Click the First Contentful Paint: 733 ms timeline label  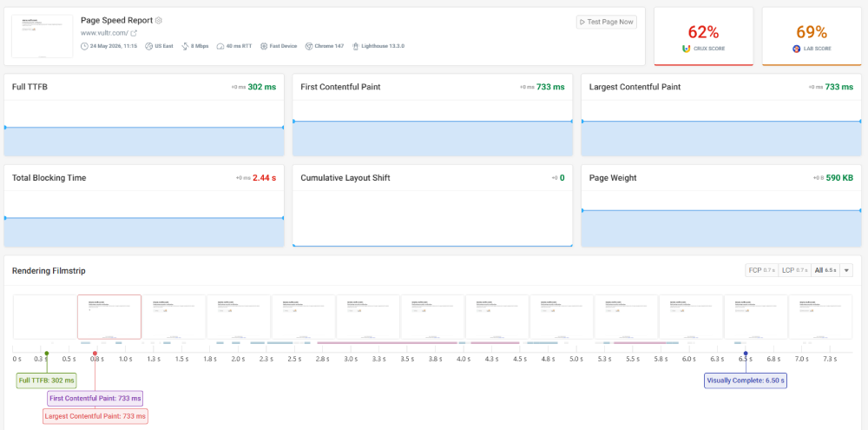coord(95,399)
